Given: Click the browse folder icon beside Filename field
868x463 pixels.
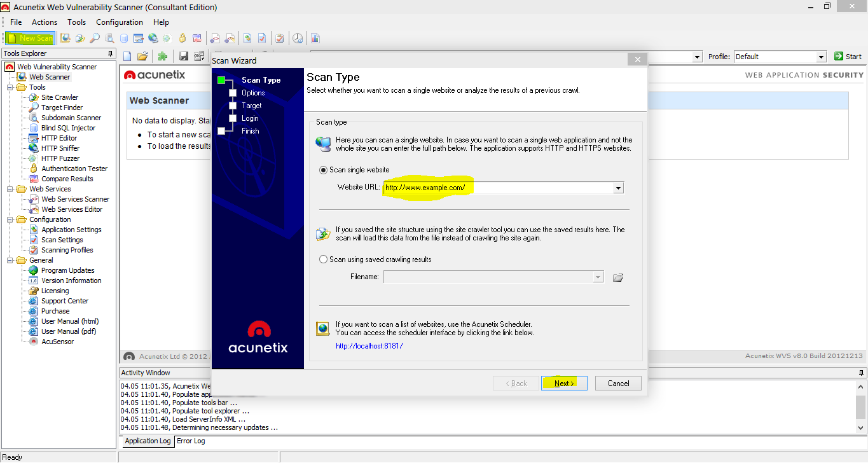Looking at the screenshot, I should 617,277.
